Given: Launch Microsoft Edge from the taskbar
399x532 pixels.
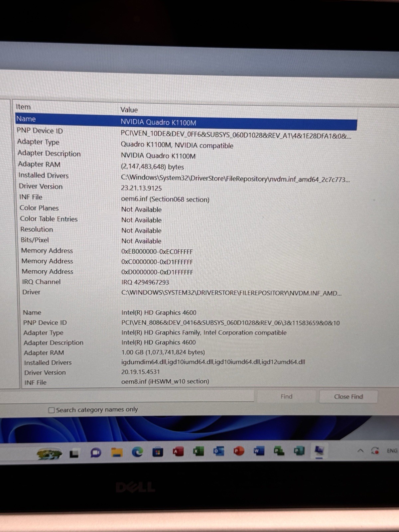Looking at the screenshot, I should coord(137,452).
